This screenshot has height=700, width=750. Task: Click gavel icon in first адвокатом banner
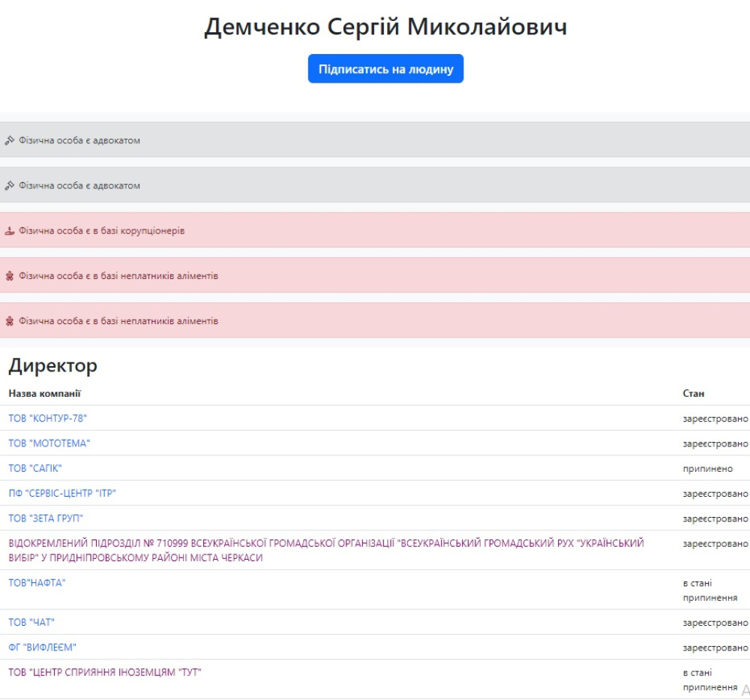click(10, 140)
